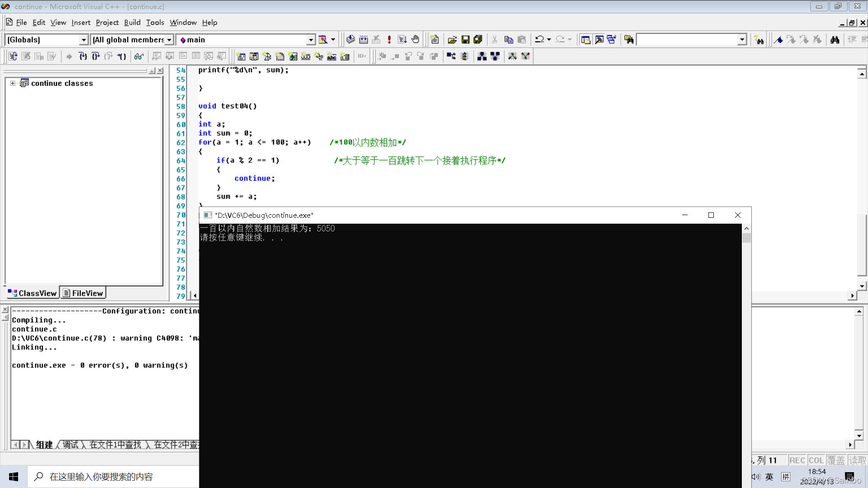Open the Build menu

[x=132, y=23]
